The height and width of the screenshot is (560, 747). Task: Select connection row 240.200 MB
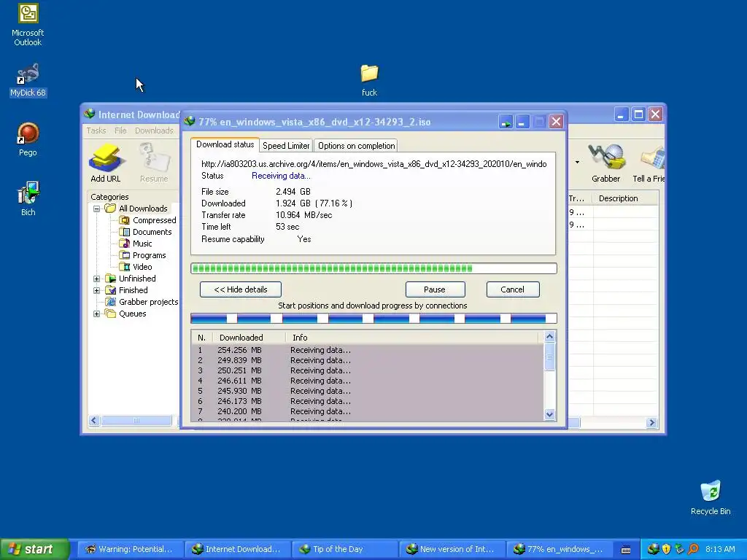click(x=368, y=411)
